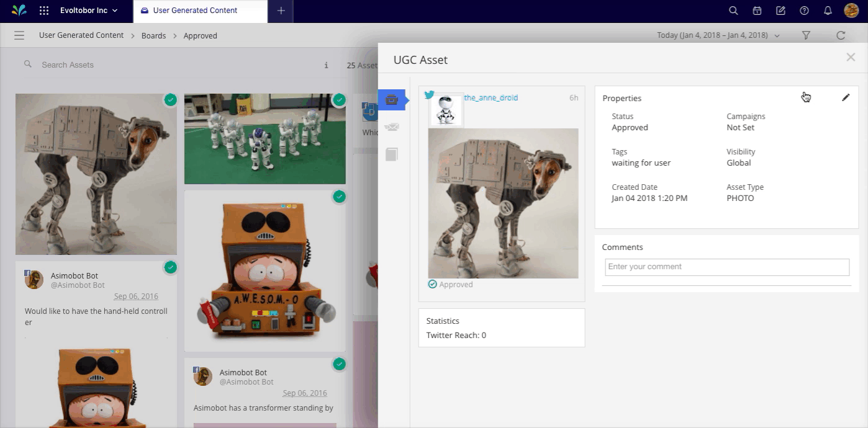Select the asset details briefcase side tab
This screenshot has height=428, width=868.
pos(391,100)
